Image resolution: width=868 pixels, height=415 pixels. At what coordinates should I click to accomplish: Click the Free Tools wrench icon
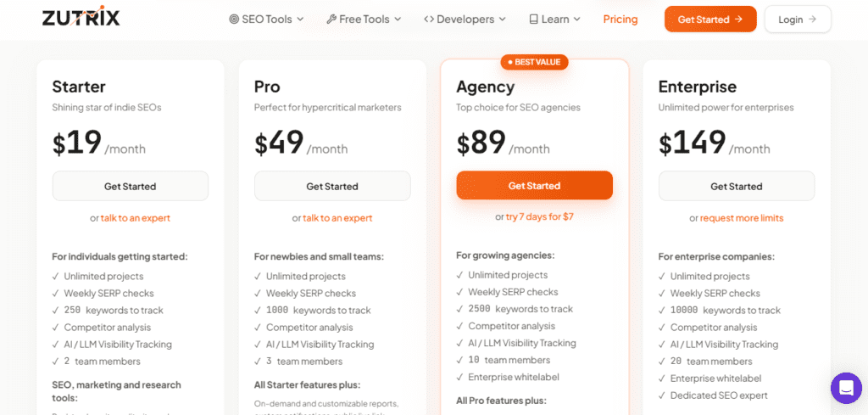331,19
